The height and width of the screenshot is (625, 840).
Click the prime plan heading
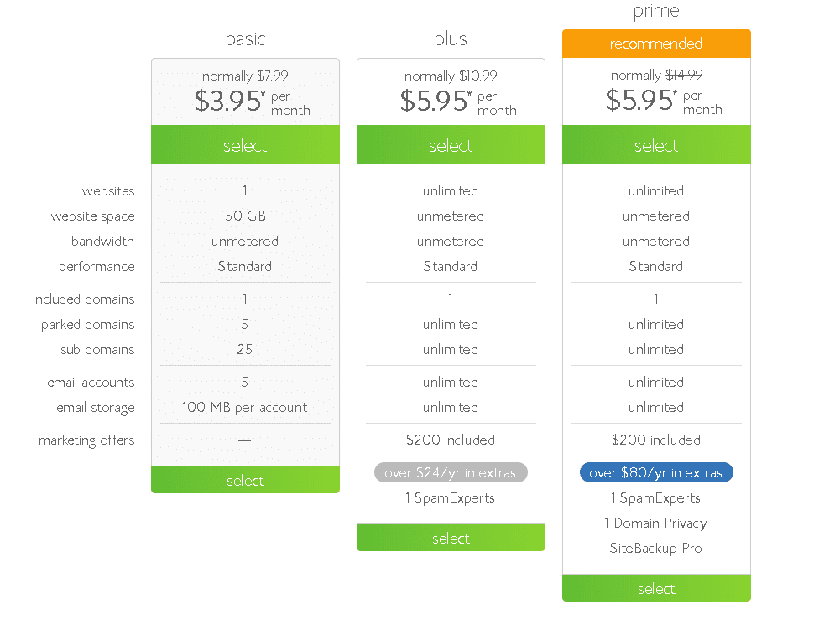coord(656,11)
